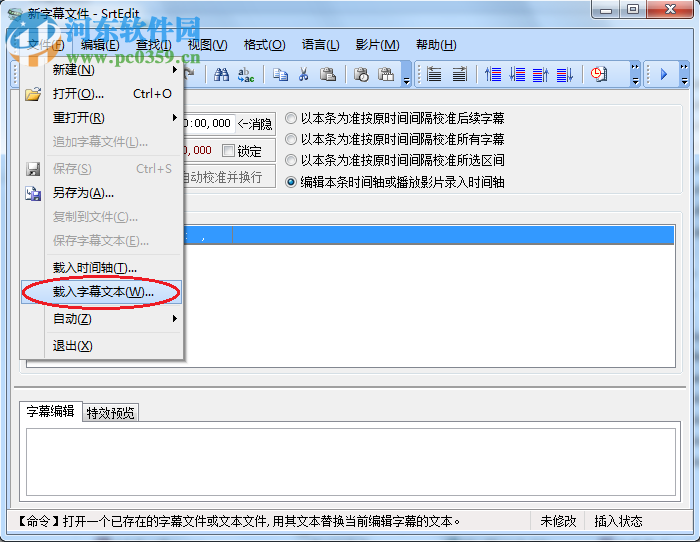The height and width of the screenshot is (542, 700).
Task: Open the 查找(I) menu
Action: [x=154, y=45]
